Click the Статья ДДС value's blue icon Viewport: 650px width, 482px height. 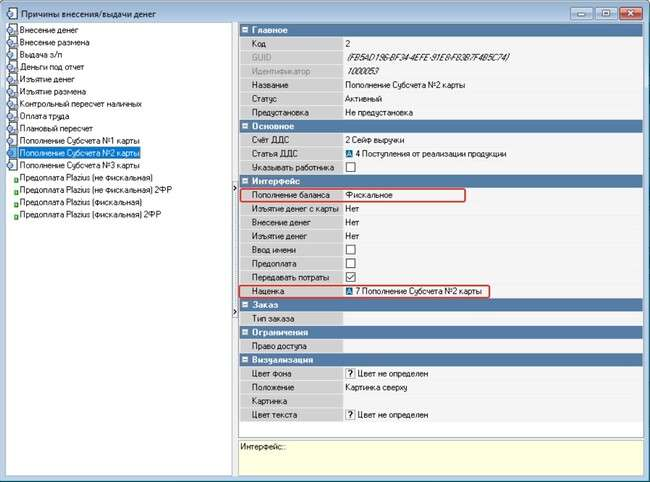[349, 154]
